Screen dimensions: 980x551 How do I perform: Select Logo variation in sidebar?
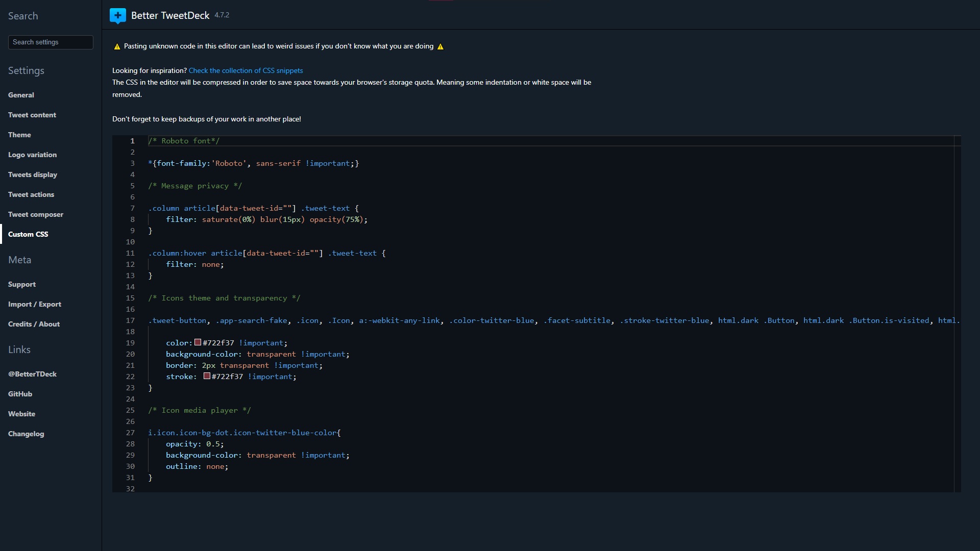(32, 155)
